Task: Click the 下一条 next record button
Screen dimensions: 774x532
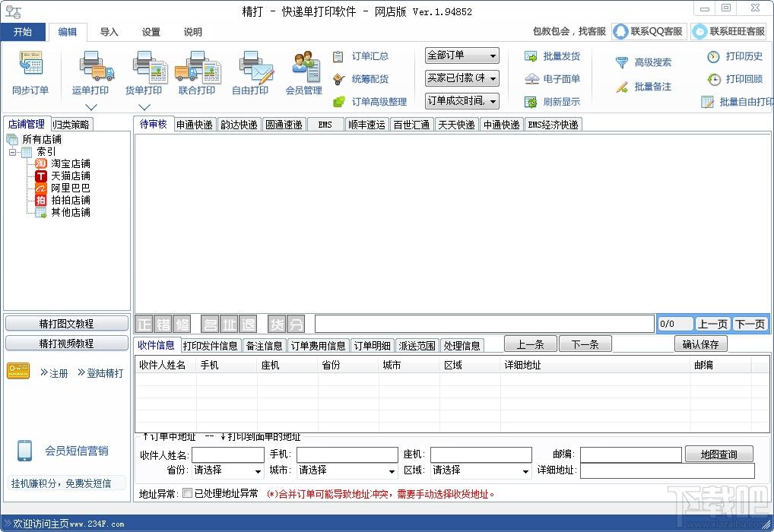Action: (x=585, y=344)
